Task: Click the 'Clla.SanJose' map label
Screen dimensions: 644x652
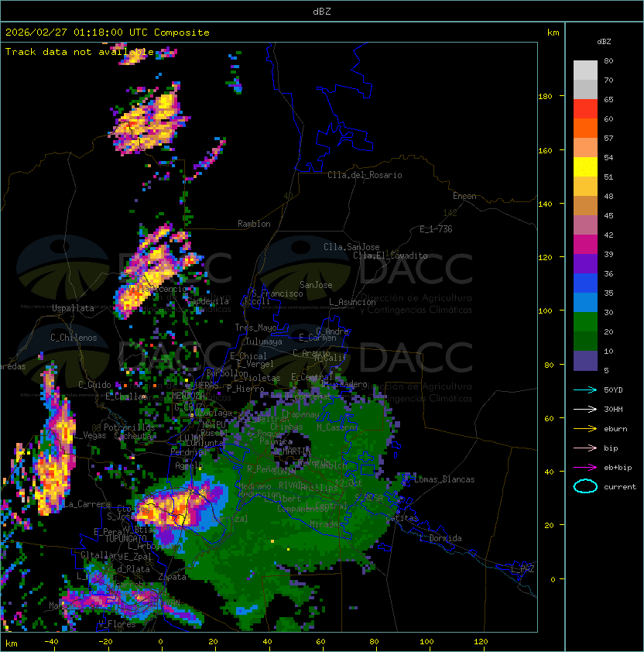Action: point(351,247)
